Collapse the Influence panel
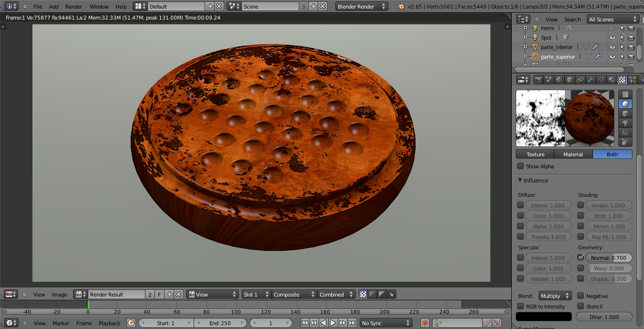The height and width of the screenshot is (329, 644). click(x=520, y=181)
